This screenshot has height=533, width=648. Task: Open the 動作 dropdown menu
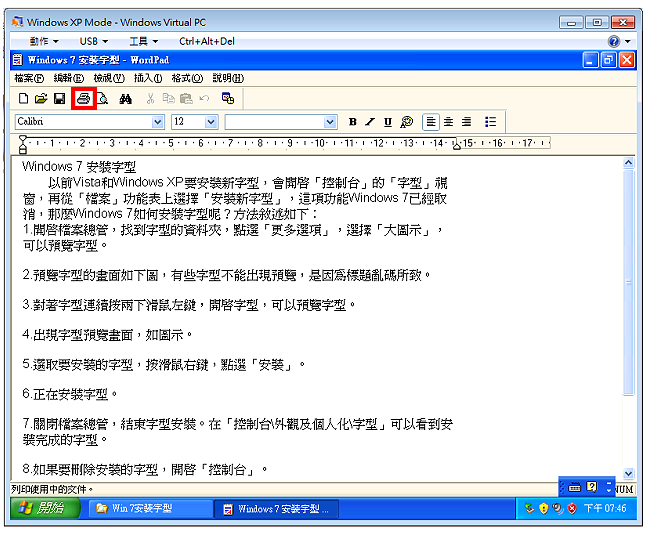44,41
